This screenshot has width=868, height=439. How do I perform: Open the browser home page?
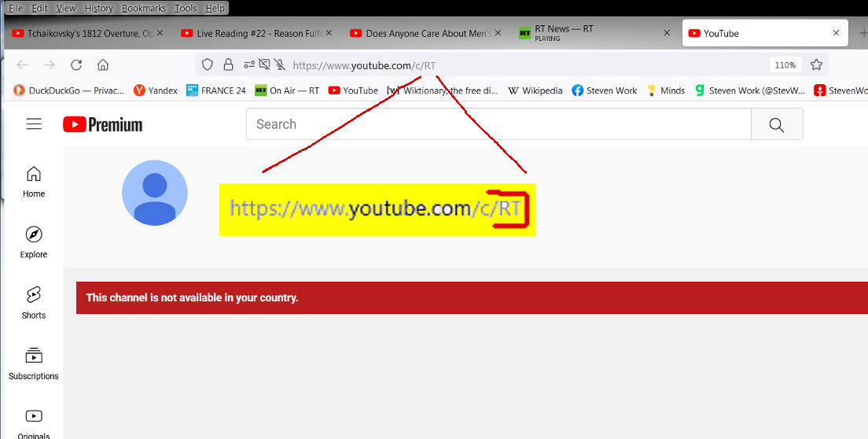103,65
